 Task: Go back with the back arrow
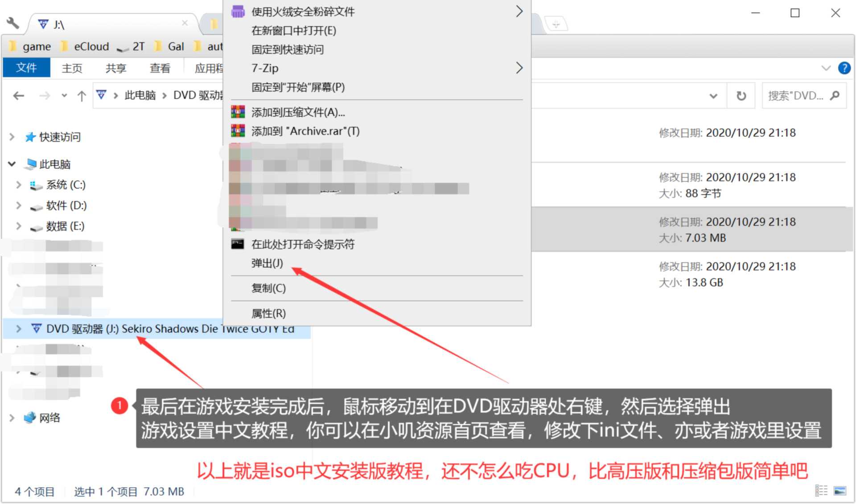pyautogui.click(x=19, y=95)
